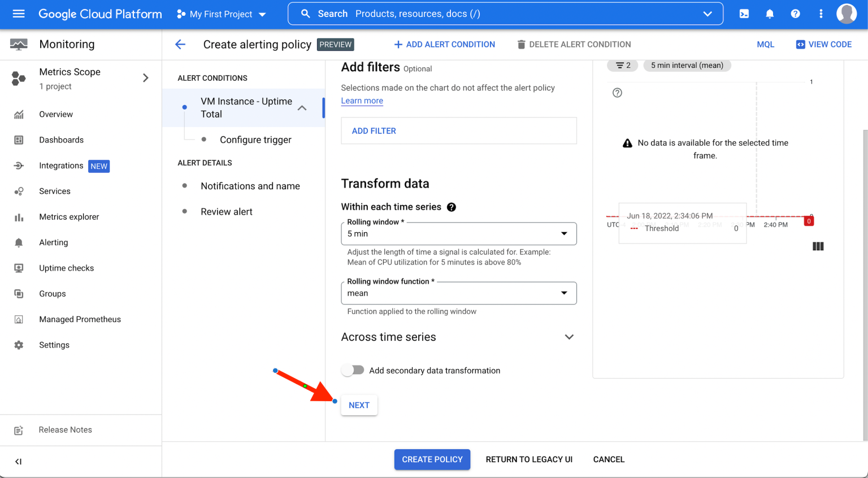The height and width of the screenshot is (478, 868).
Task: Click the Services icon in sidebar
Action: click(x=19, y=191)
